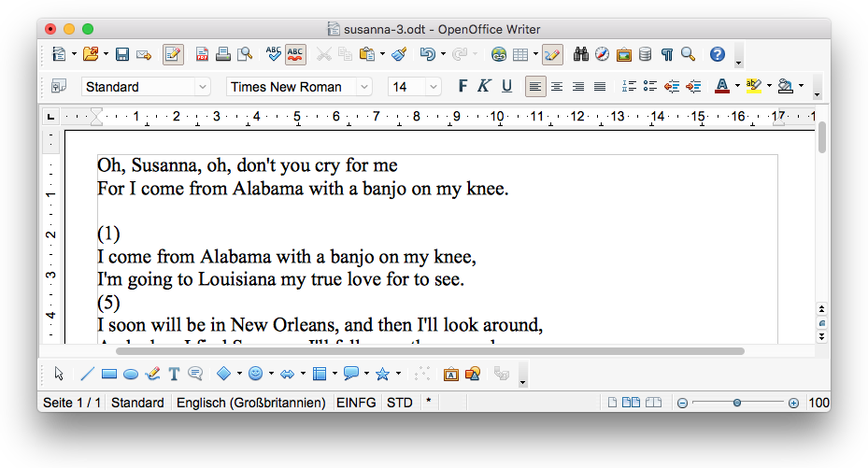
Task: Apply red Font Color A icon
Action: tap(722, 86)
